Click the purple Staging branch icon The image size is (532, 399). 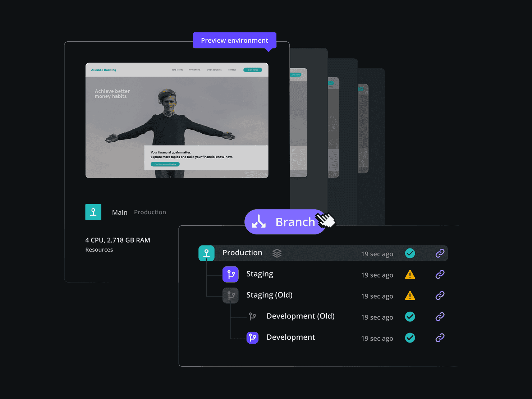point(230,274)
